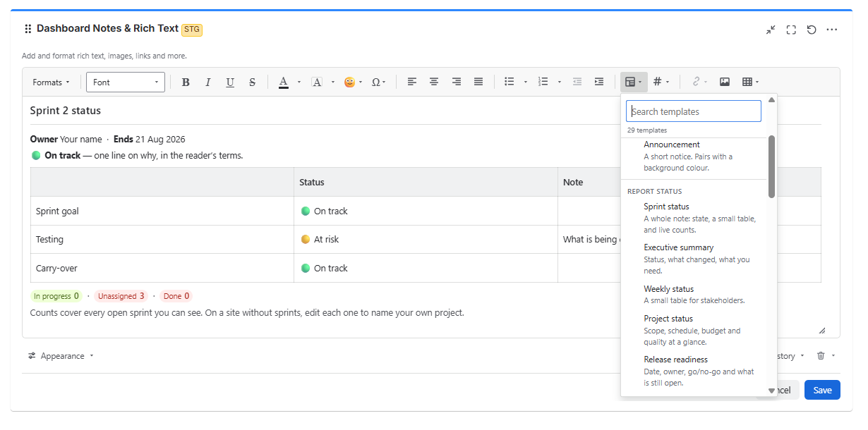The width and height of the screenshot is (868, 430).
Task: Align text right
Action: pos(457,82)
